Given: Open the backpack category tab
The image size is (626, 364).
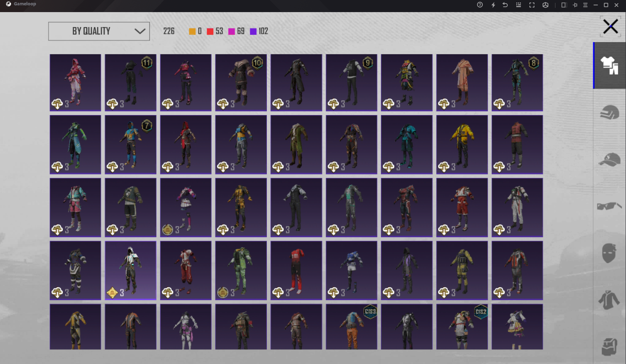Looking at the screenshot, I should (x=609, y=347).
